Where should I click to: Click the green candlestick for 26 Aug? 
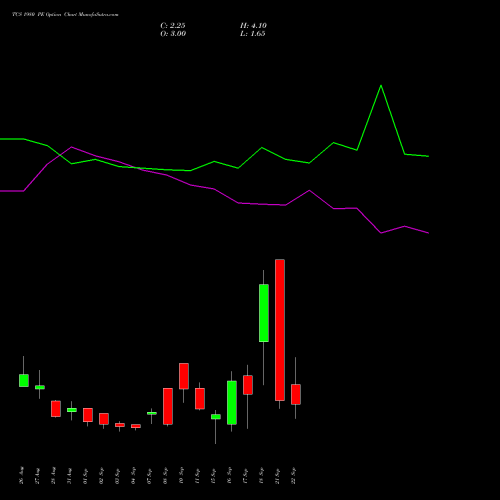(x=24, y=380)
